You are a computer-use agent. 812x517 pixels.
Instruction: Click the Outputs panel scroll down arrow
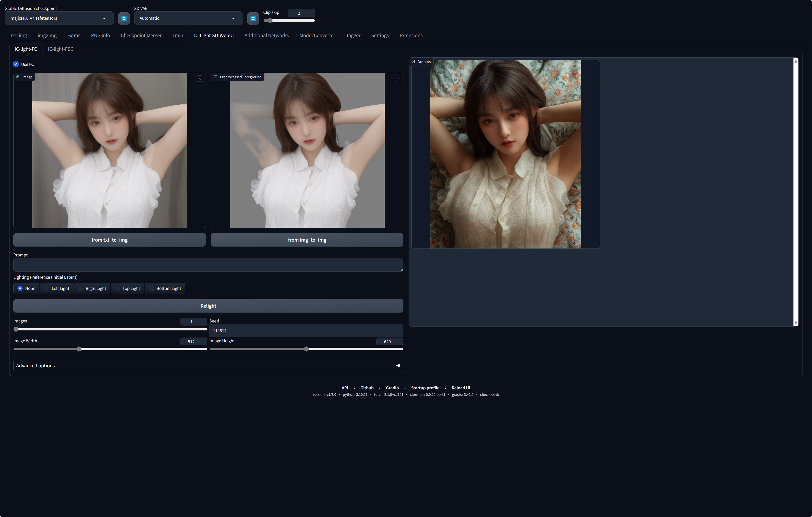(796, 323)
